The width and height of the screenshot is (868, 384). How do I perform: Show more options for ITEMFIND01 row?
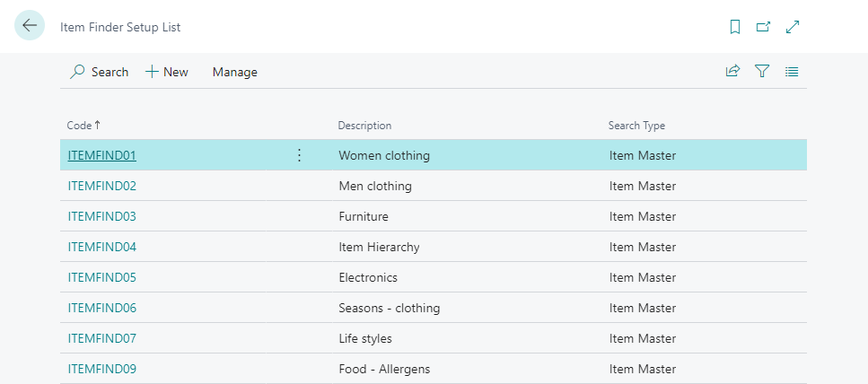click(x=299, y=155)
